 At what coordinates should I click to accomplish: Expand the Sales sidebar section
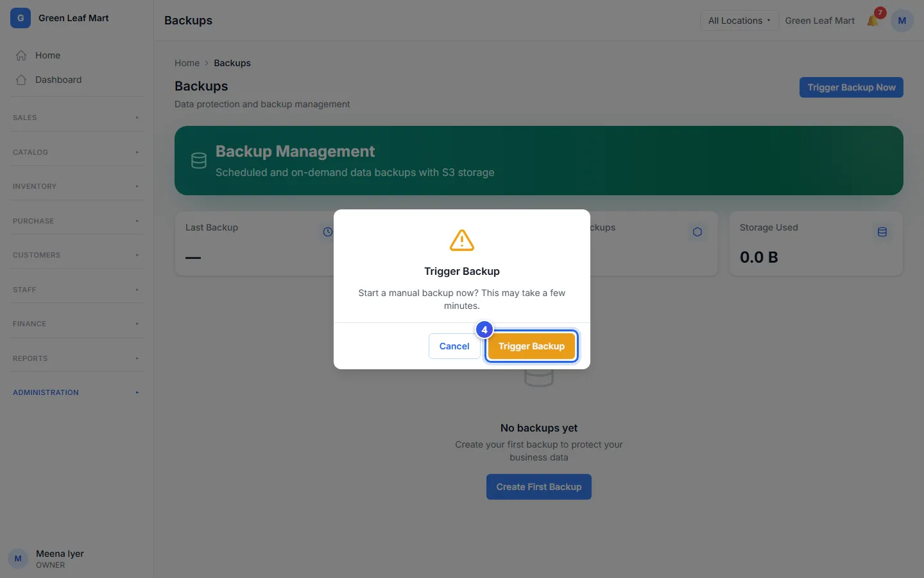tap(76, 118)
